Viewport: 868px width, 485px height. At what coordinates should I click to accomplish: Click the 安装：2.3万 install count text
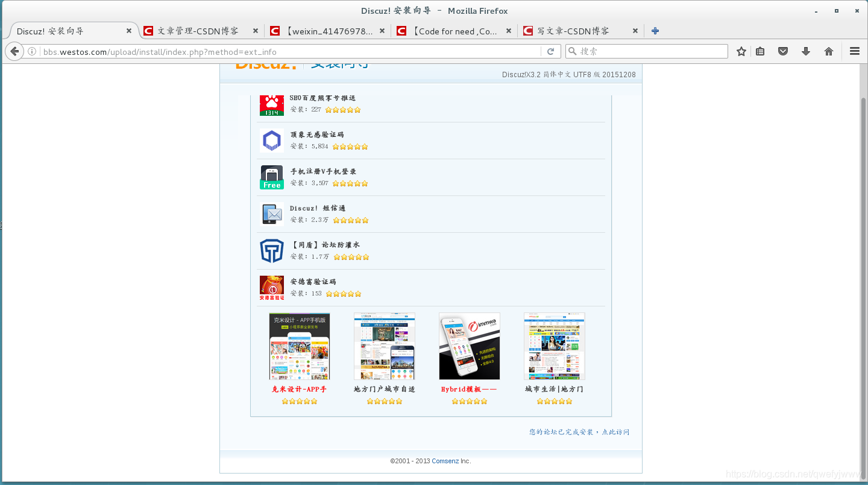(309, 220)
